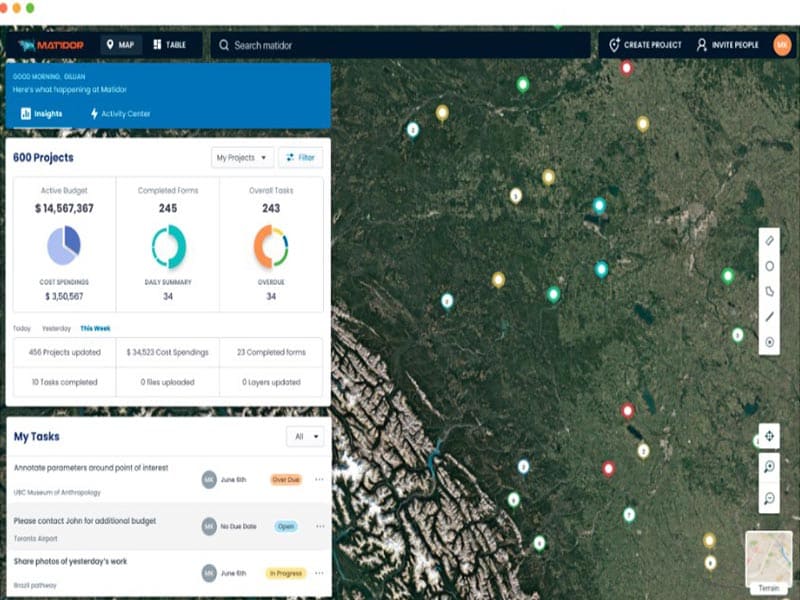800x600 pixels.
Task: Select the line drawing tool
Action: pyautogui.click(x=769, y=317)
